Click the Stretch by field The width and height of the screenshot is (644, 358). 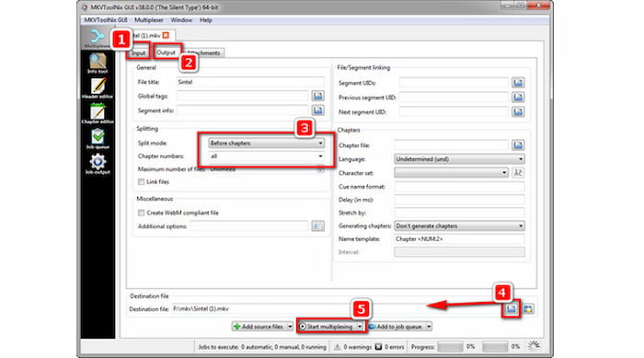(x=459, y=213)
